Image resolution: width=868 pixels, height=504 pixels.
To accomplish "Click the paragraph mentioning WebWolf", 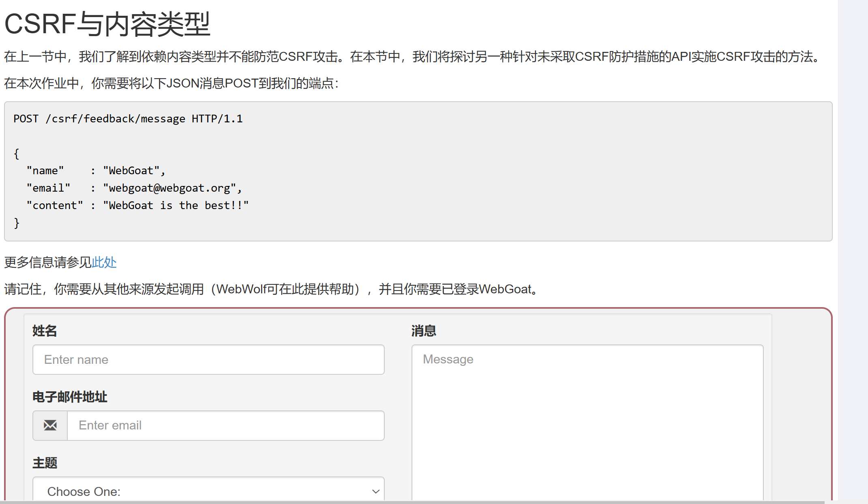I will 272,289.
